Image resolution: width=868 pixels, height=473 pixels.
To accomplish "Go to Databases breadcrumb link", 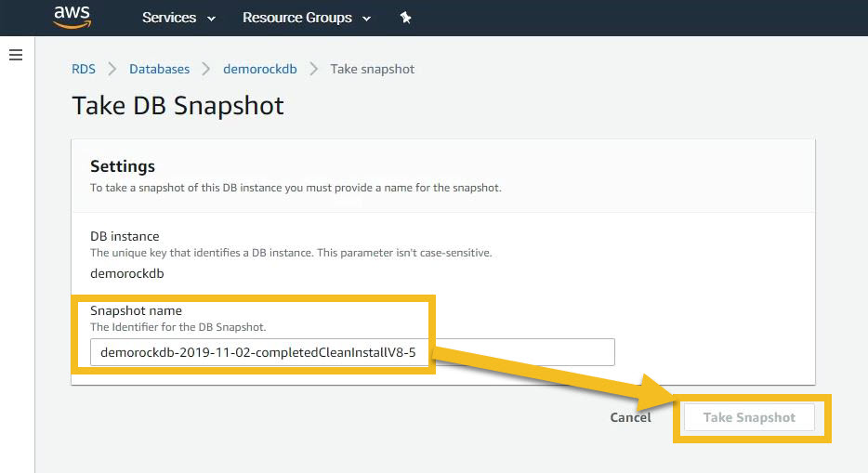I will click(x=160, y=69).
